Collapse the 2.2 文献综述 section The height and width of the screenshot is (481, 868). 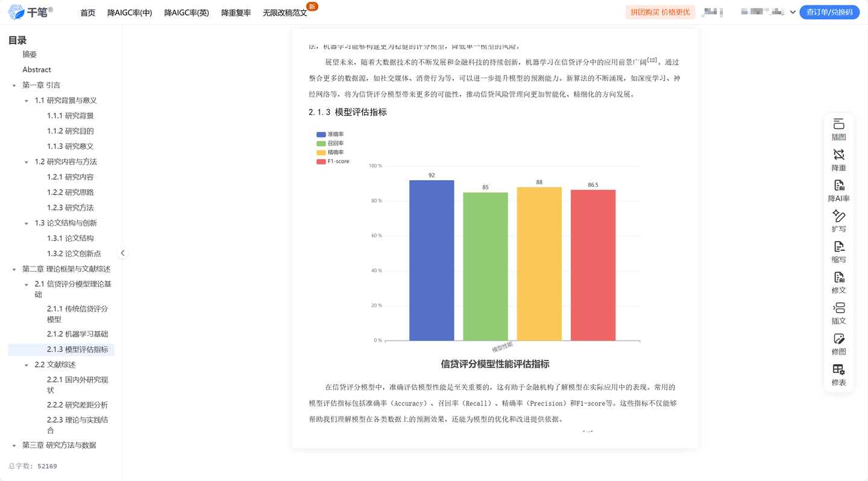[27, 365]
